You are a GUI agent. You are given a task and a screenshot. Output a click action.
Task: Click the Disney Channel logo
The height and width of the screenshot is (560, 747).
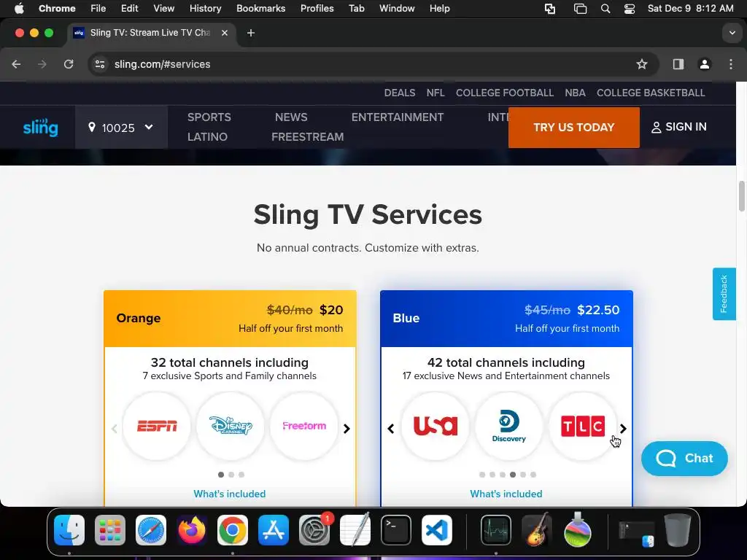231,426
